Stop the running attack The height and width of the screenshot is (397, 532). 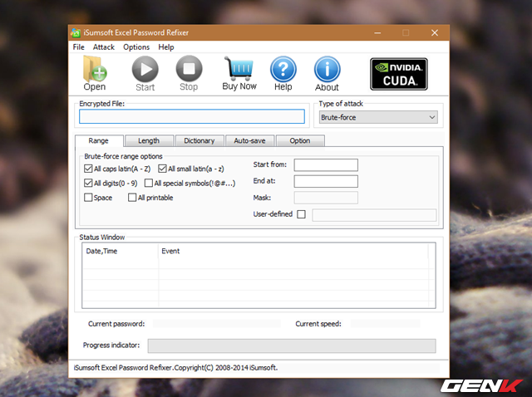(x=189, y=74)
